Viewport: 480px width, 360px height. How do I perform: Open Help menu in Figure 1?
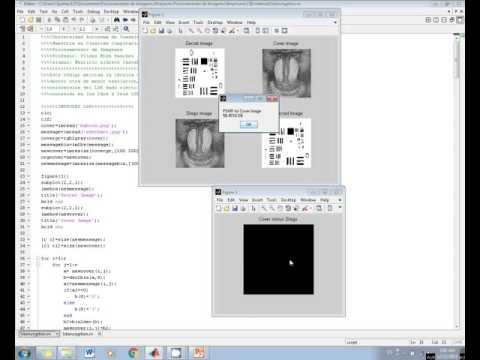pyautogui.click(x=251, y=22)
